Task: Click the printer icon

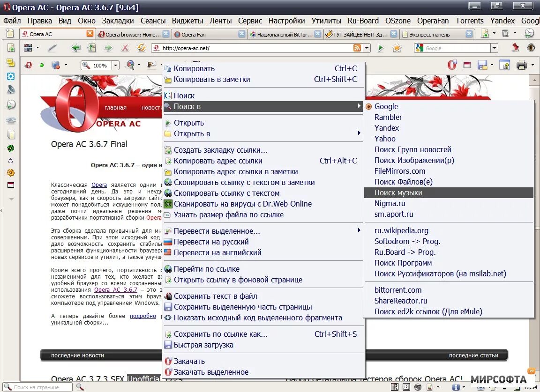Action: coord(522,65)
